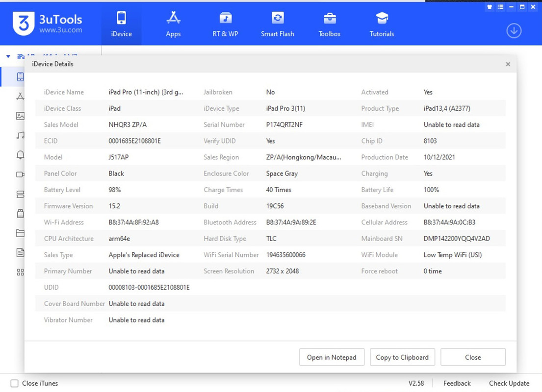Screen dimensions: 542x392
Task: Click the Close button in dialog
Action: point(473,357)
